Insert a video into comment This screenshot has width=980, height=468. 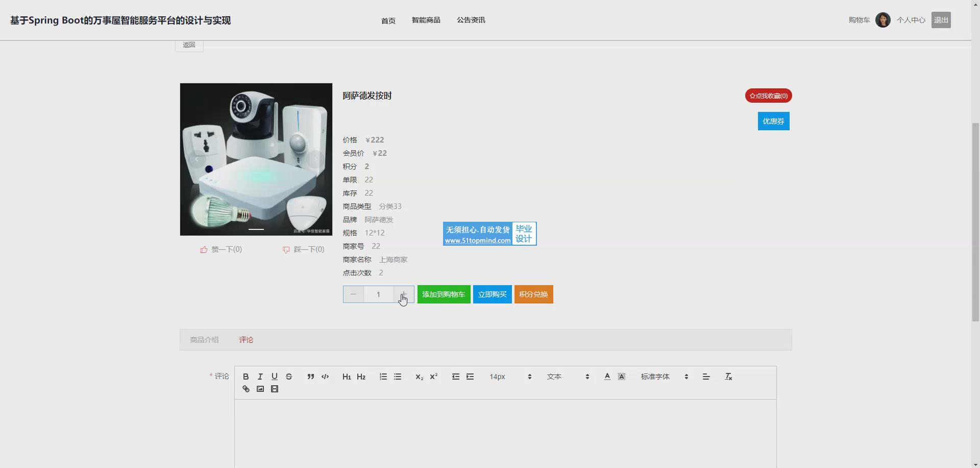coord(275,389)
